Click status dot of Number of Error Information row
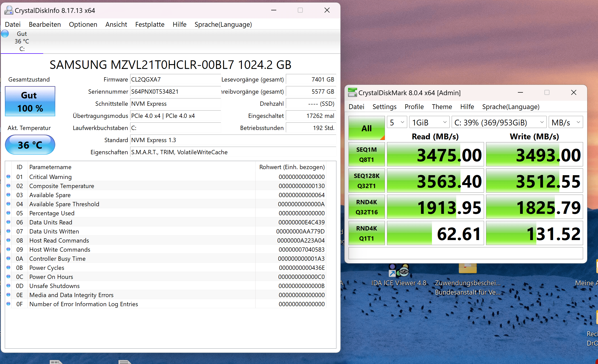598x364 pixels. pos(8,304)
